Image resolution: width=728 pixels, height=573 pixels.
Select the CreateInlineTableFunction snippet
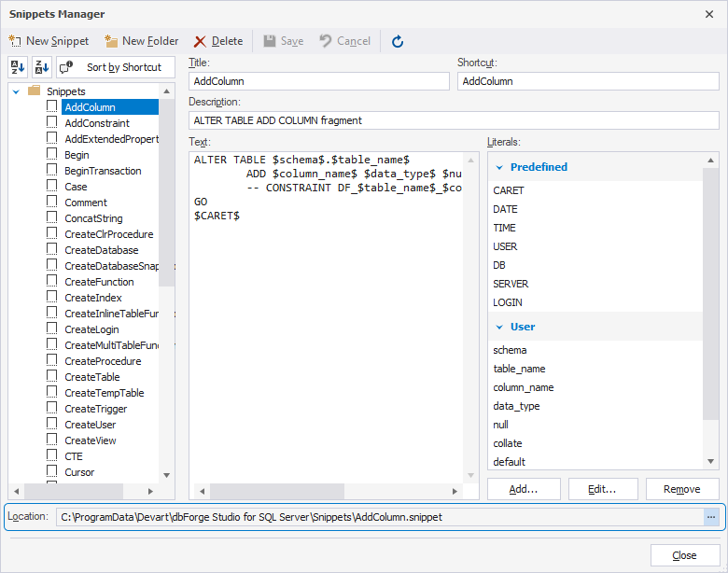tap(111, 314)
